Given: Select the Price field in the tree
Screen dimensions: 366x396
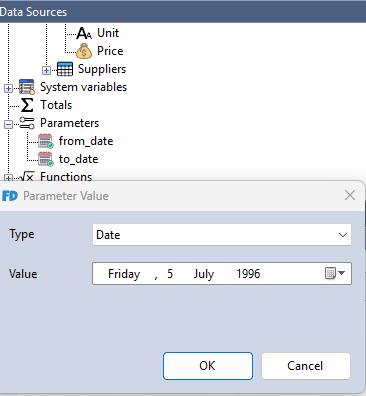Looking at the screenshot, I should 110,51.
